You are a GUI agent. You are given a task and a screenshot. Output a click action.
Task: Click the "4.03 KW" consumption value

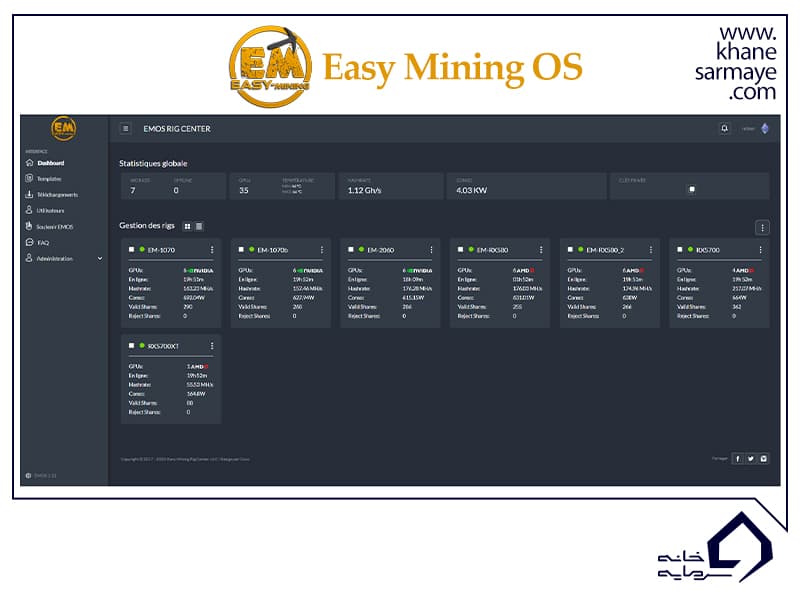tap(471, 190)
